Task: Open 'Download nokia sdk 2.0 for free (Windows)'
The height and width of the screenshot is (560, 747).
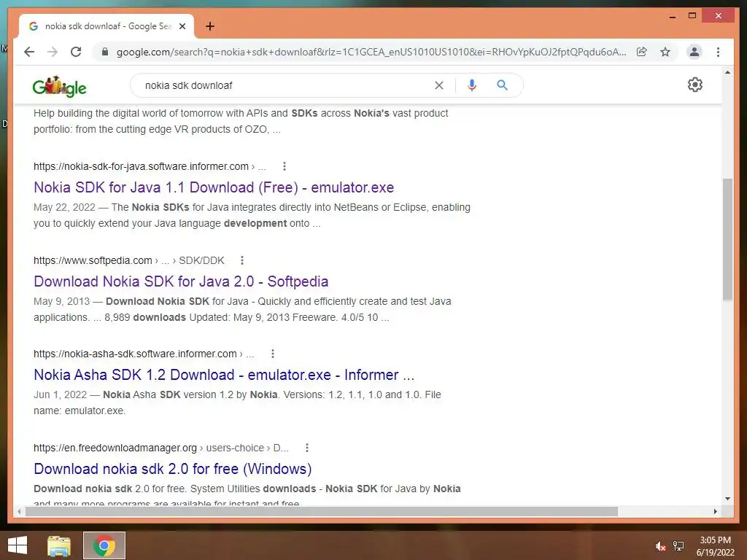Action: 172,469
